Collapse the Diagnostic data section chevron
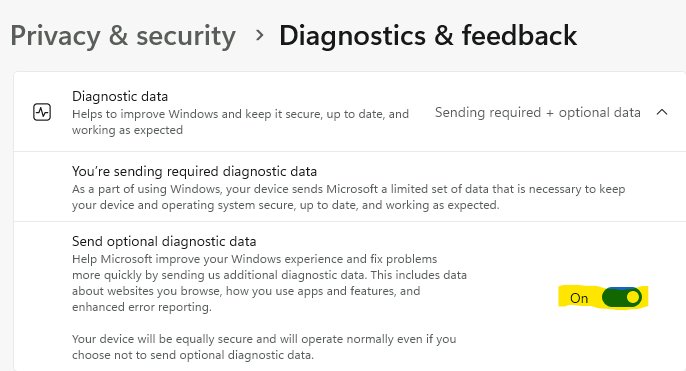Viewport: 686px width, 371px height. click(662, 112)
